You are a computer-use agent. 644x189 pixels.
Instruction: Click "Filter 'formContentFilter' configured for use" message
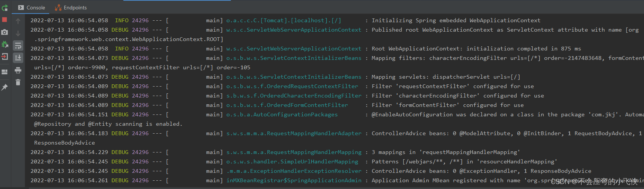(448, 105)
